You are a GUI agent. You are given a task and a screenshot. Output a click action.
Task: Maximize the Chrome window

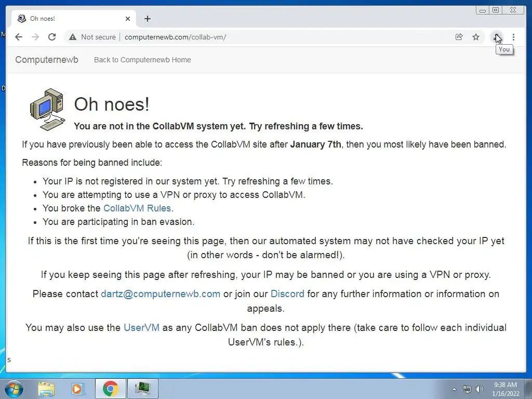[496, 10]
